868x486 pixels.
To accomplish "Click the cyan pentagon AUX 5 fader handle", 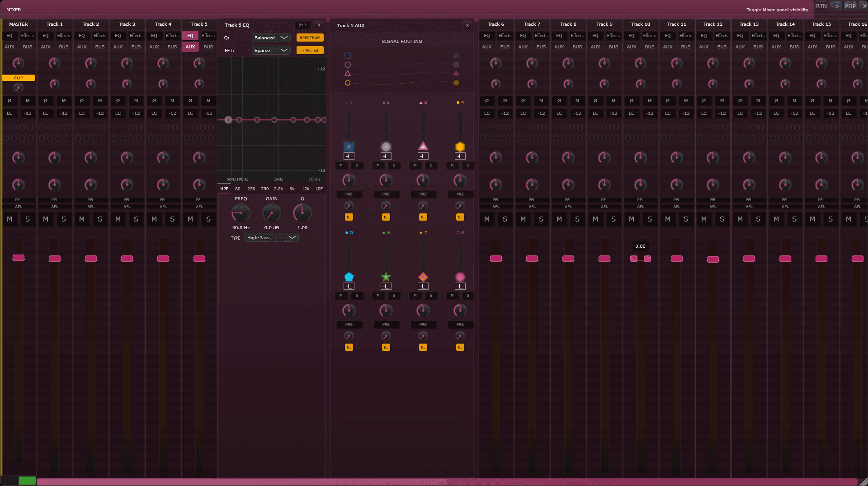I will (x=349, y=277).
